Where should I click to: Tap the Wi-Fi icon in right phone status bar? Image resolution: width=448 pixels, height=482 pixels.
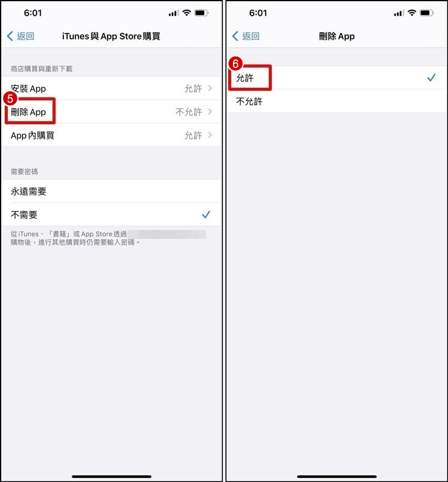click(412, 13)
